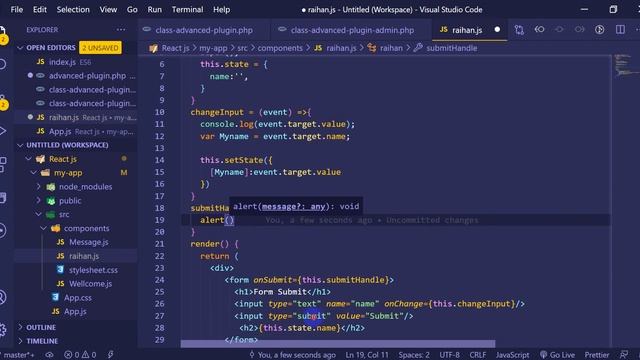Click the master branch status item
This screenshot has width=640, height=360.
[19, 355]
